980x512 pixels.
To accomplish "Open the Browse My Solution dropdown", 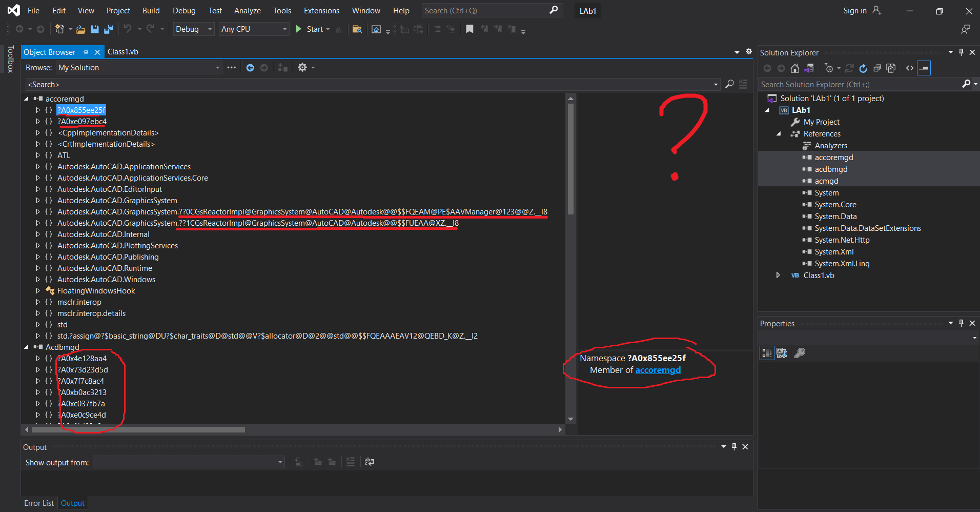I will coord(139,68).
